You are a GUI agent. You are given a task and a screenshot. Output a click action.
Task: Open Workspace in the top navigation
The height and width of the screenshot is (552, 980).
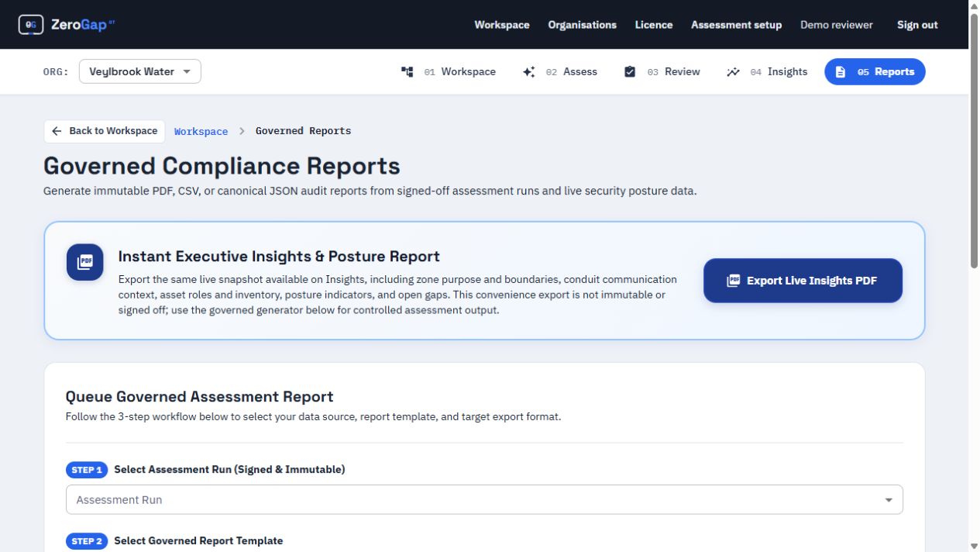[502, 25]
